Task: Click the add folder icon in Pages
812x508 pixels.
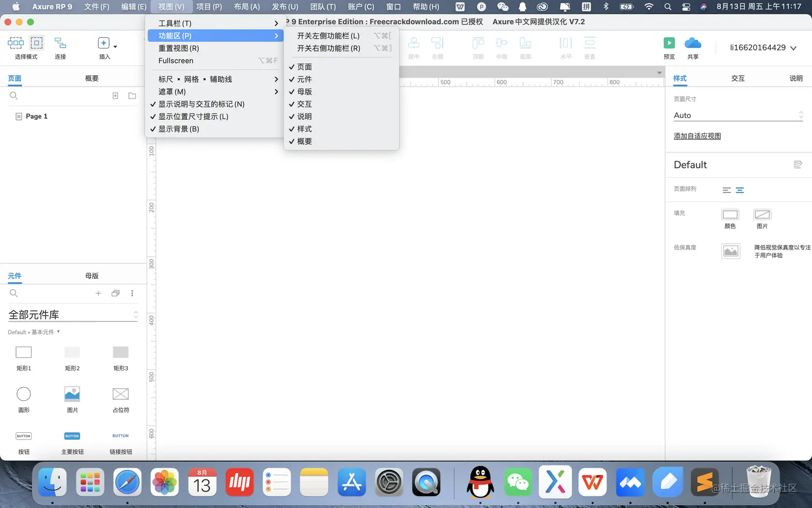Action: click(x=132, y=96)
